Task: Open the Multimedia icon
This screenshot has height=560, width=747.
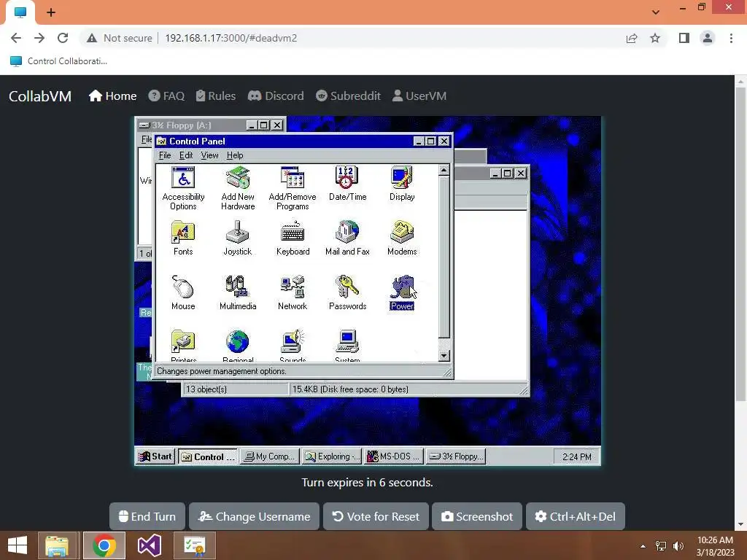Action: click(238, 293)
